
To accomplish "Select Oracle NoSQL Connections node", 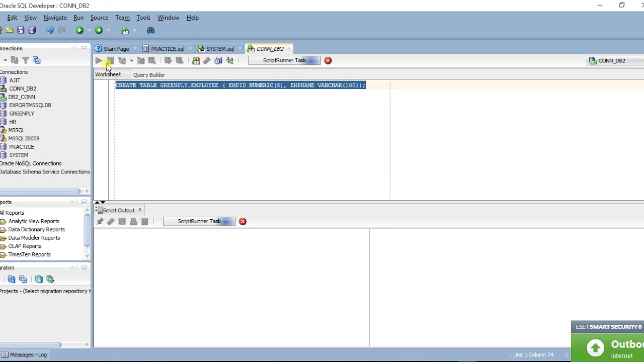I will (x=30, y=163).
